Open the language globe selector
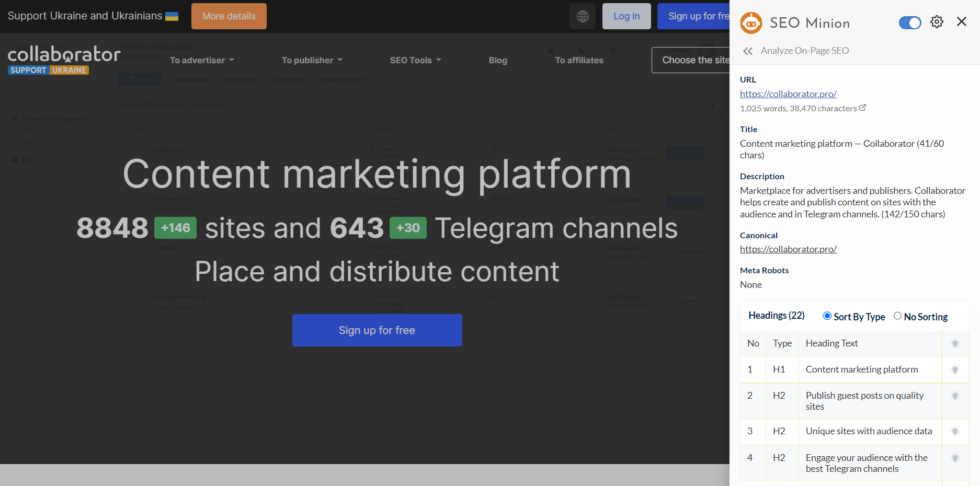This screenshot has height=486, width=980. click(x=582, y=16)
